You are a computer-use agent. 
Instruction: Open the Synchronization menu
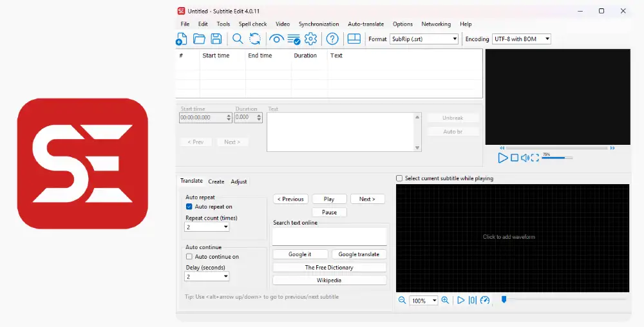pyautogui.click(x=319, y=24)
